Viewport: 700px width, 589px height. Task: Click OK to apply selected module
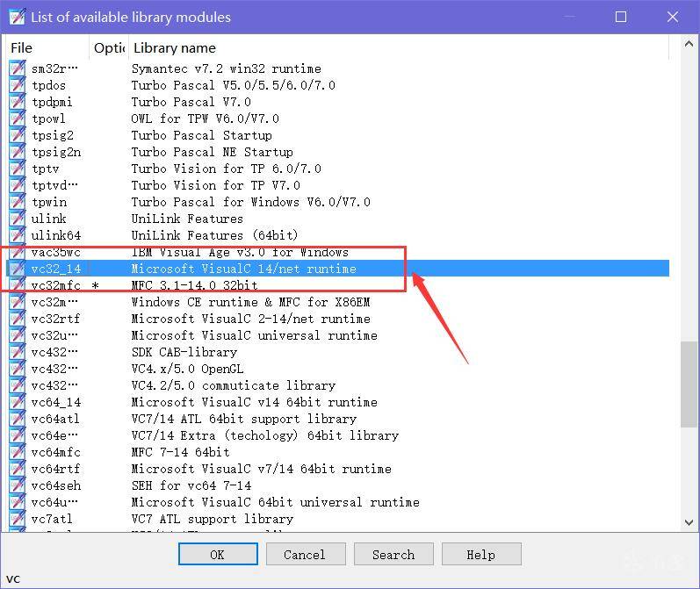coord(218,554)
